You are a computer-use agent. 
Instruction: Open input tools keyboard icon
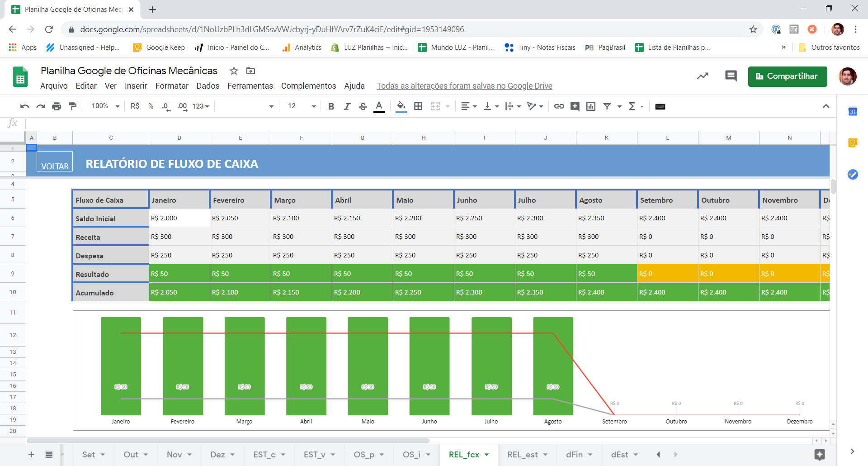click(660, 107)
